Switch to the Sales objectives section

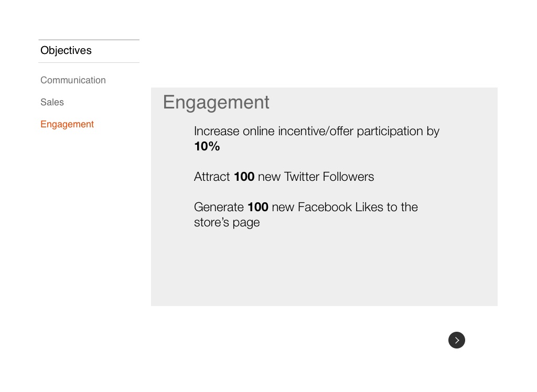pos(52,102)
